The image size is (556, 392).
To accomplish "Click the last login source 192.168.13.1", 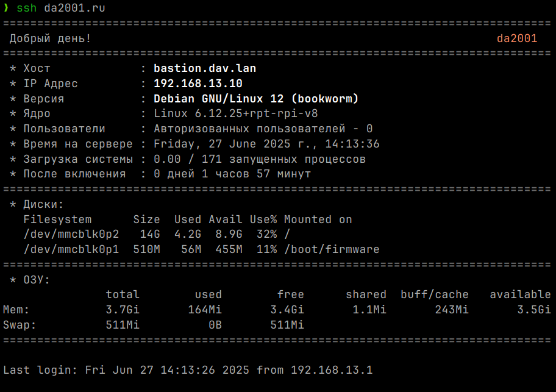I will [x=331, y=370].
